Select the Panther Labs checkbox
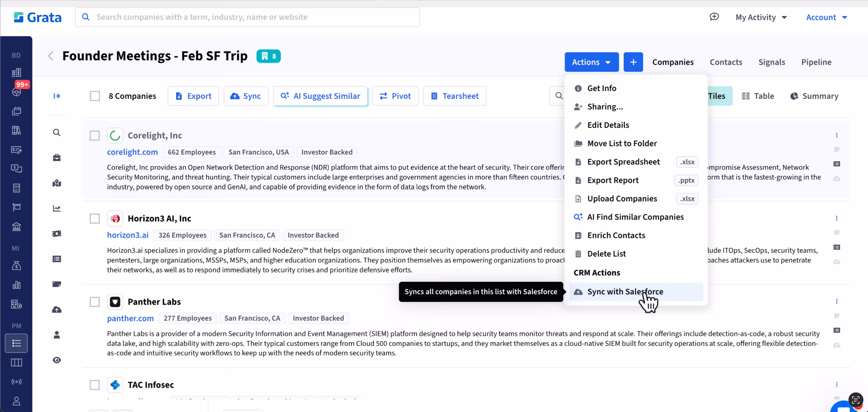 pyautogui.click(x=95, y=302)
